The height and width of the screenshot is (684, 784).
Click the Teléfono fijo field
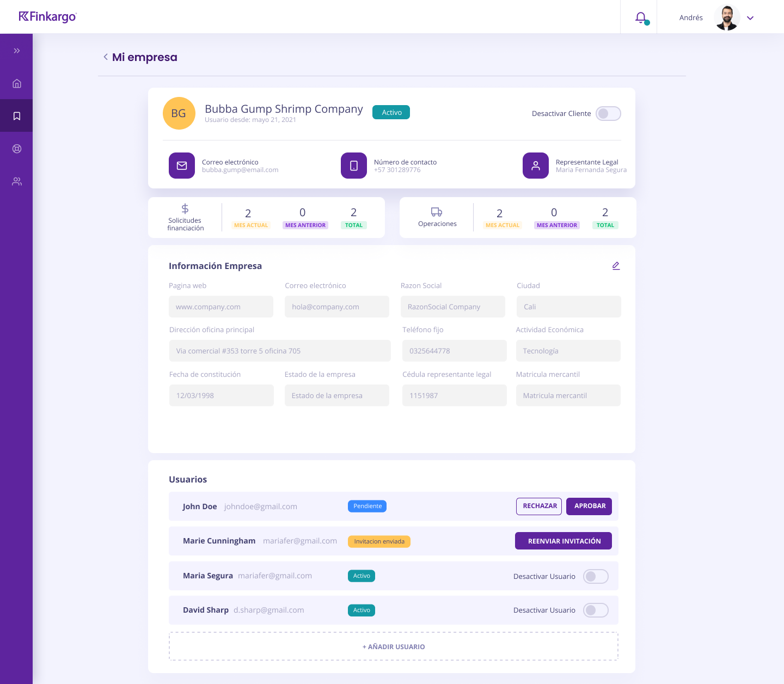(x=455, y=351)
